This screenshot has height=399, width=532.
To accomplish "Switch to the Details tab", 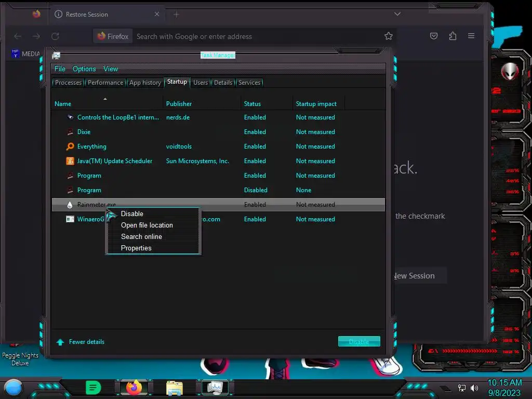I will 223,83.
